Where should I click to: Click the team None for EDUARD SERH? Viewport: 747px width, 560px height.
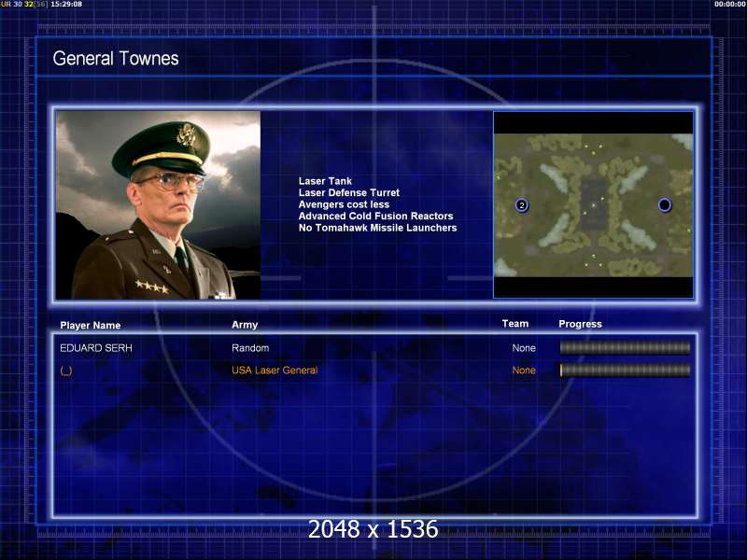524,348
